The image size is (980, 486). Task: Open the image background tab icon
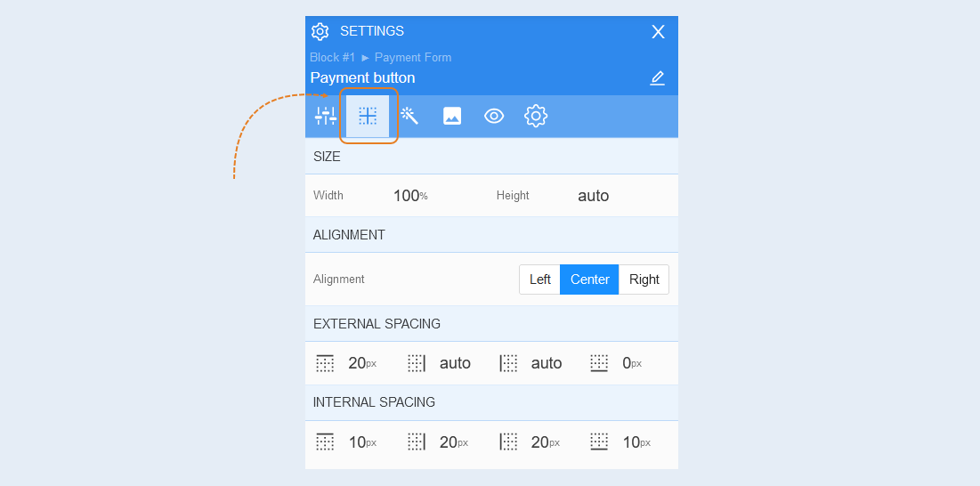click(452, 117)
